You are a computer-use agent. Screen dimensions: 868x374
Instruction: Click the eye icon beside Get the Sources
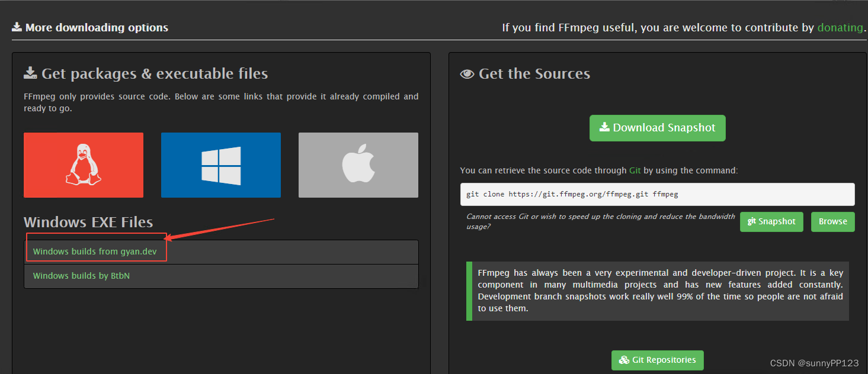click(467, 74)
